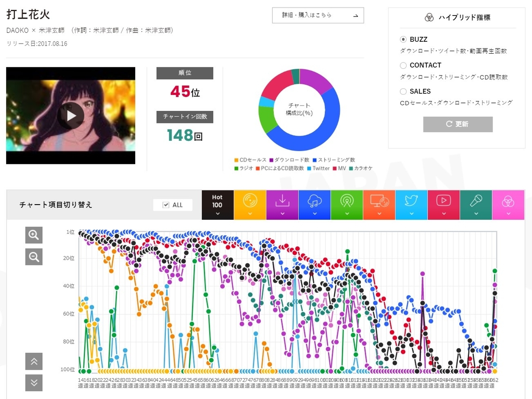Click the song title 打上花火

pyautogui.click(x=28, y=14)
